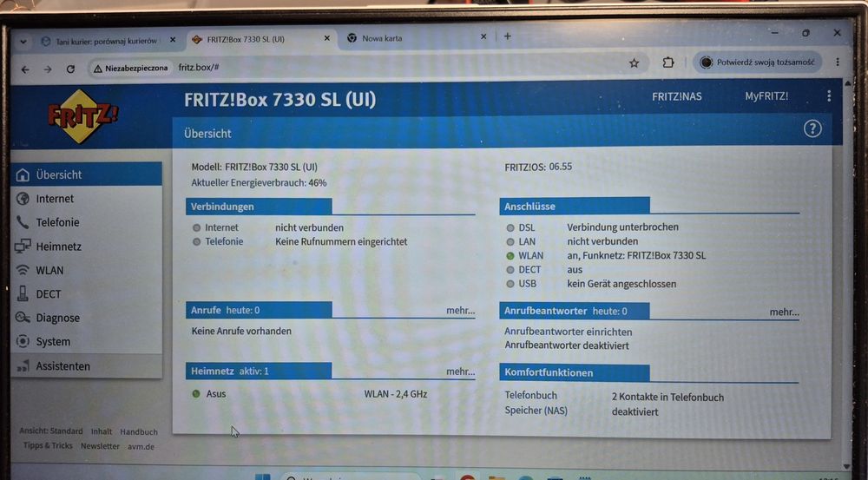Click the DECT port entry
This screenshot has width=868, height=480.
point(529,270)
